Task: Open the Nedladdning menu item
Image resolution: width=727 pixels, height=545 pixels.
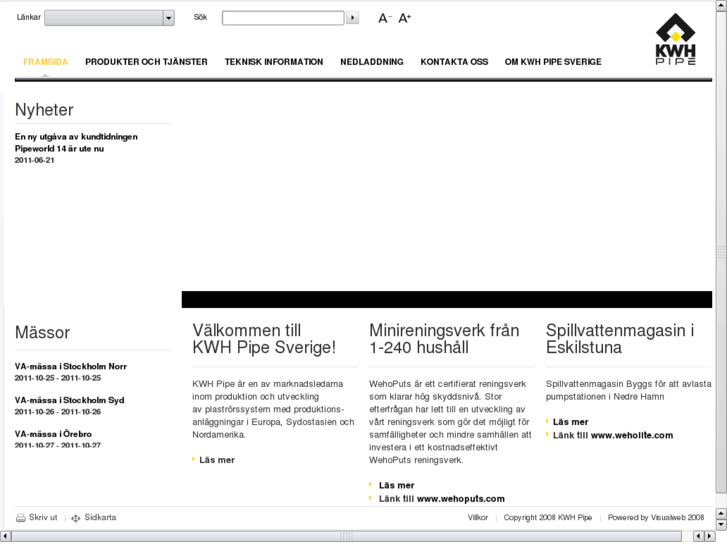Action: [x=372, y=62]
